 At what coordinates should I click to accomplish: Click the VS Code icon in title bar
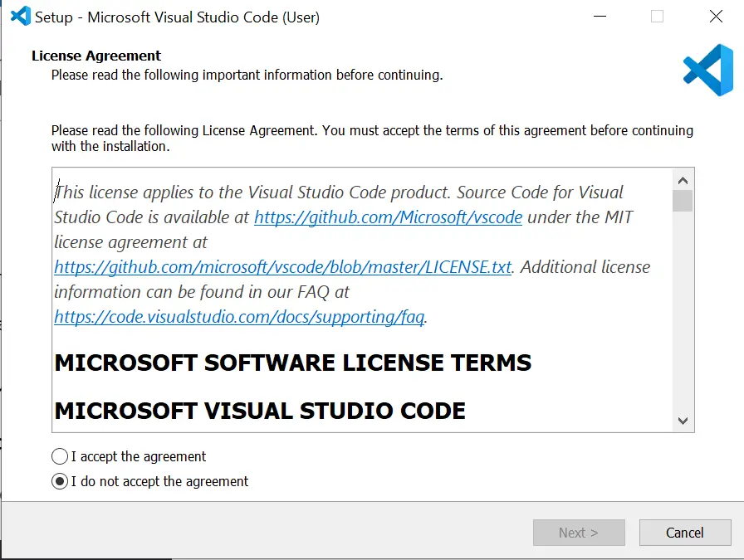(21, 17)
